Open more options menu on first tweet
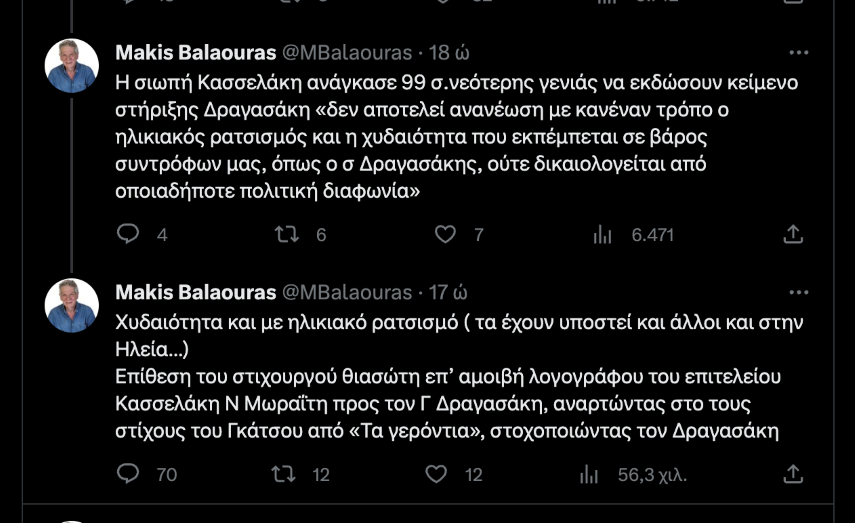This screenshot has height=523, width=855. tap(798, 53)
